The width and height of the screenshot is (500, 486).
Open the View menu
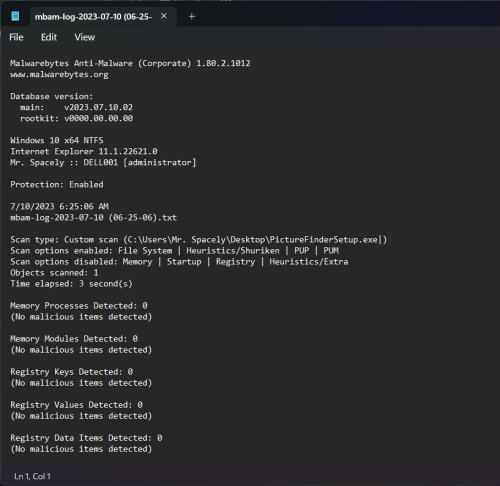[85, 37]
